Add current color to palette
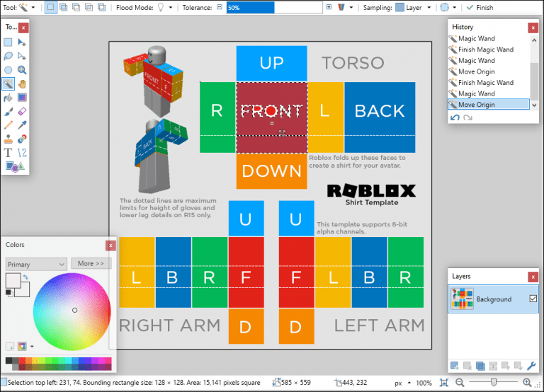 [10, 346]
